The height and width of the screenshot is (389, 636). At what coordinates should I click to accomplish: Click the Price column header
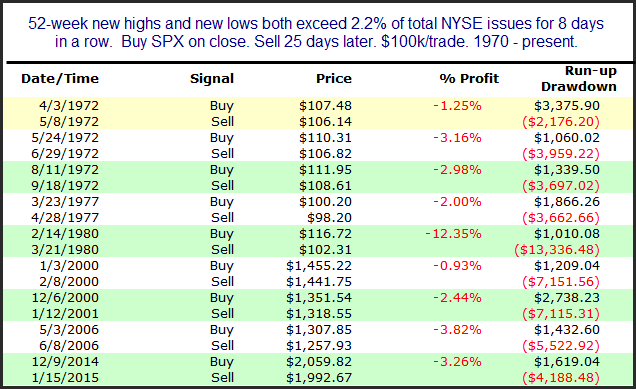(x=334, y=78)
